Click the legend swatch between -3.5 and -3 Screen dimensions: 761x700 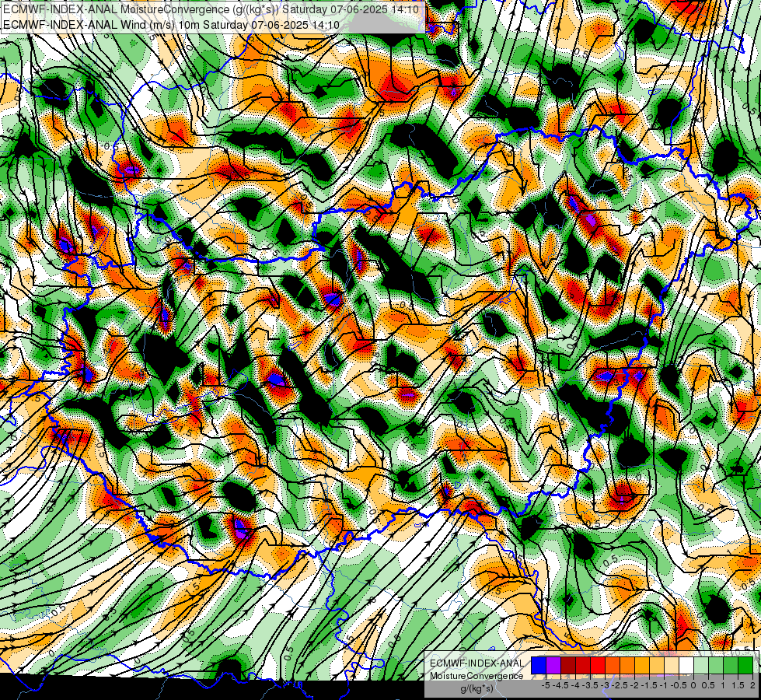pyautogui.click(x=598, y=665)
